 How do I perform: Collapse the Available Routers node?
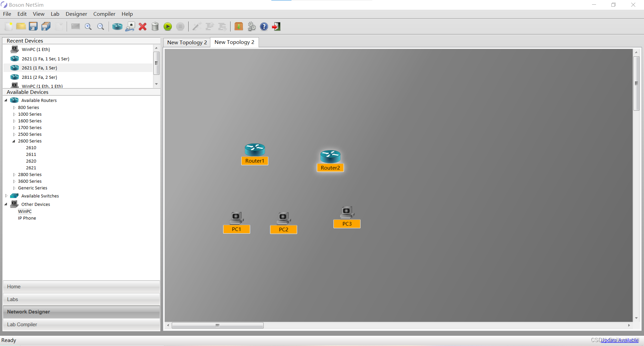(6, 100)
